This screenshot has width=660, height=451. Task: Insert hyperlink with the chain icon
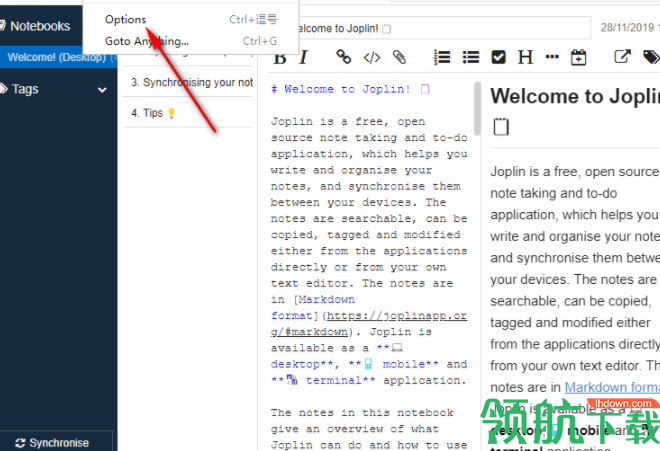click(x=343, y=57)
